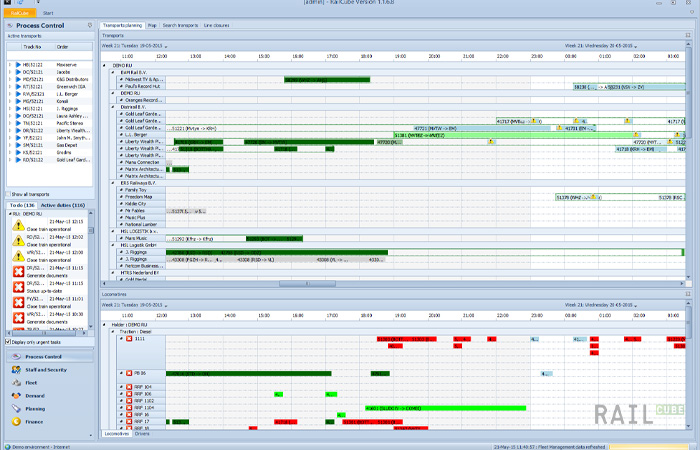Open the Staff and Security module icon

pos(17,370)
